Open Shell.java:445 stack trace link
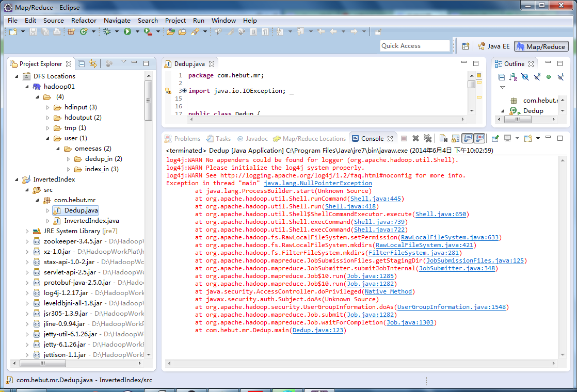 click(375, 199)
